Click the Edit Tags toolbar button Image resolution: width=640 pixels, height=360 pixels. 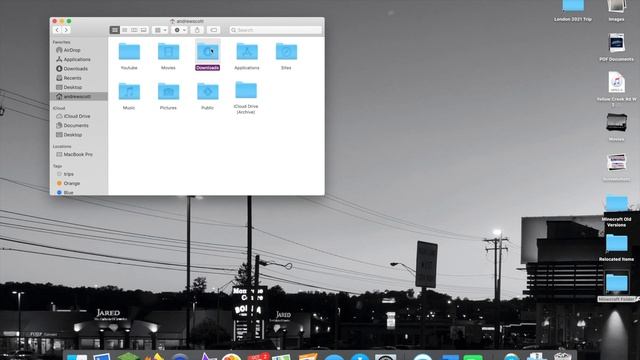[213, 30]
